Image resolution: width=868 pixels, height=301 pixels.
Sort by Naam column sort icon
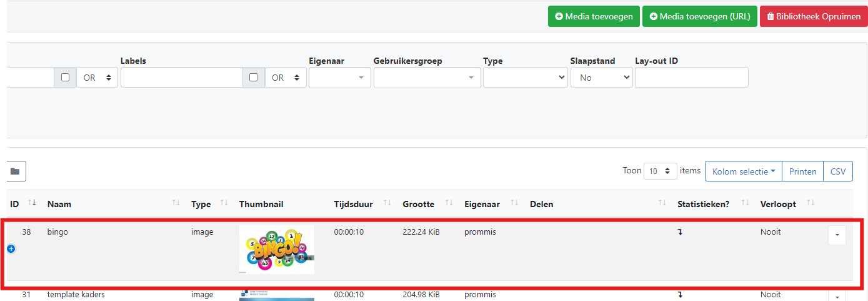(176, 203)
